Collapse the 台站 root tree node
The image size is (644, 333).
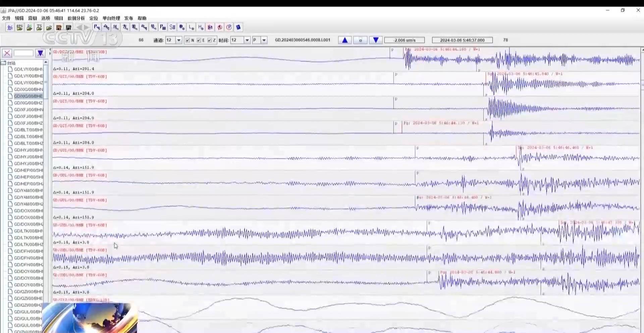click(x=3, y=63)
